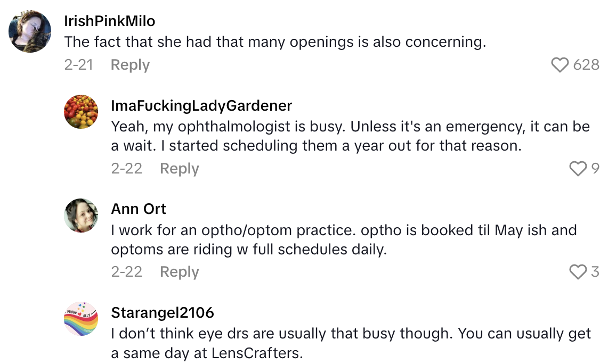The height and width of the screenshot is (364, 616).
Task: Select the 2-22 date under ImaFuckingLadyGardener's reply
Action: point(127,169)
